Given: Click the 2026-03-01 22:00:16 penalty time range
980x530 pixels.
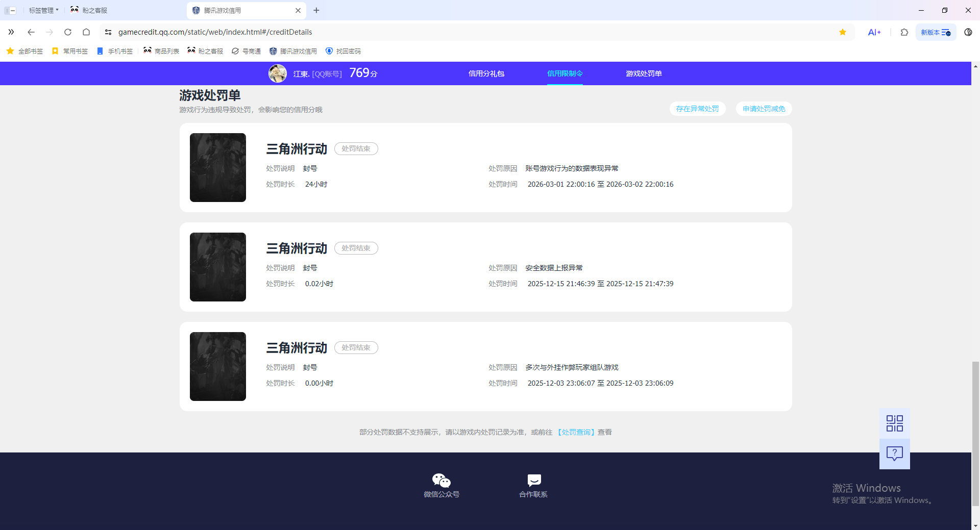Looking at the screenshot, I should tap(601, 184).
